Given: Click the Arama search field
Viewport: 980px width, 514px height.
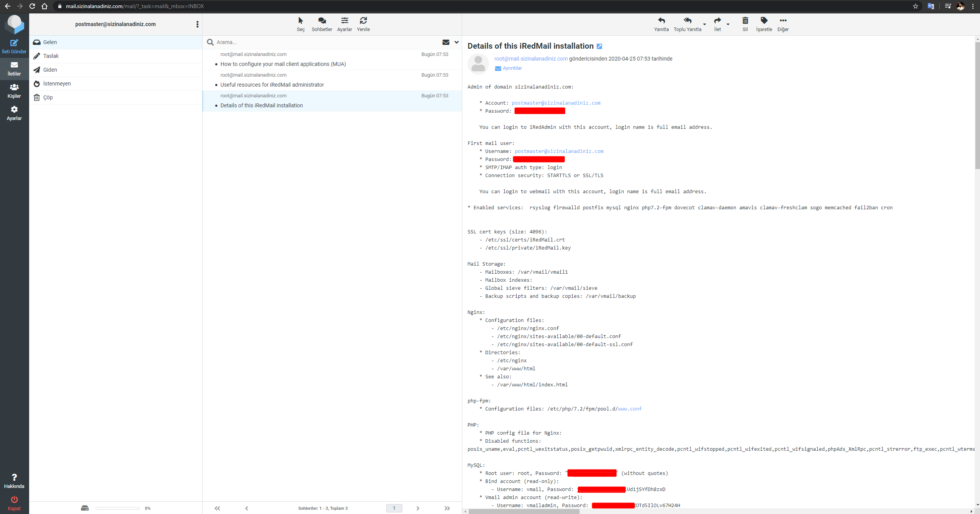Looking at the screenshot, I should point(326,42).
